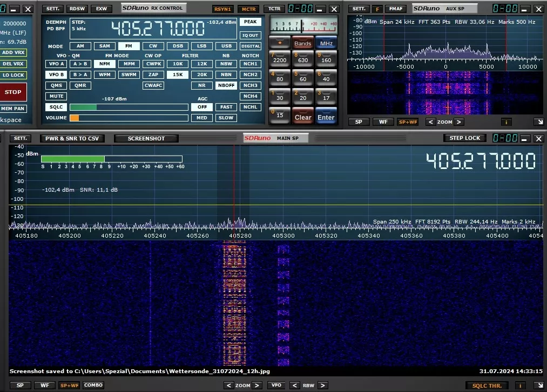The width and height of the screenshot is (547, 392).
Task: Click the STOP button
Action: click(x=13, y=92)
